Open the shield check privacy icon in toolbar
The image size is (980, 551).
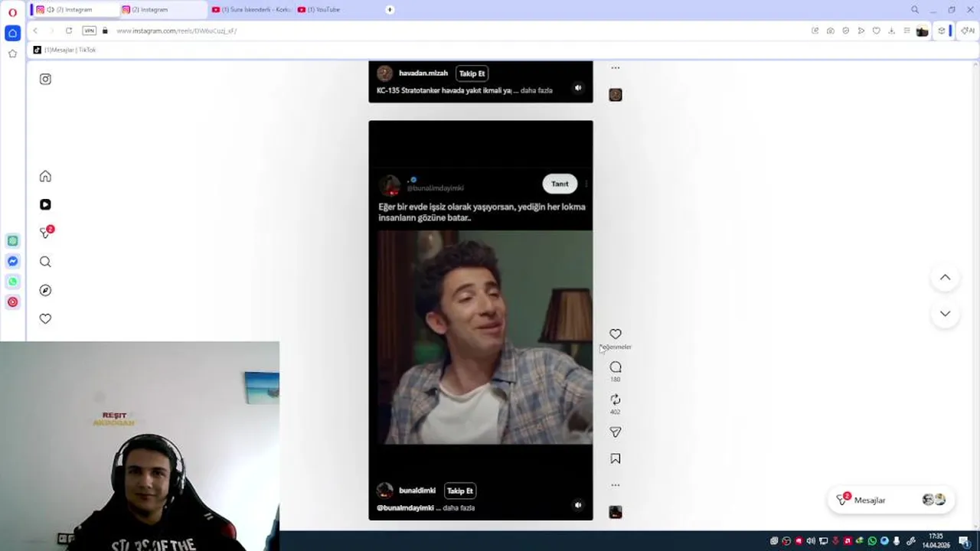point(845,31)
